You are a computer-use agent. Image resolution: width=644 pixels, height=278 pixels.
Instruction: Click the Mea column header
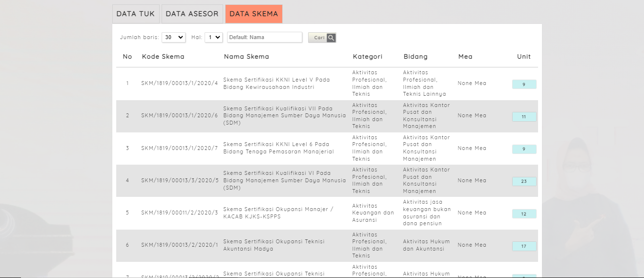(465, 57)
